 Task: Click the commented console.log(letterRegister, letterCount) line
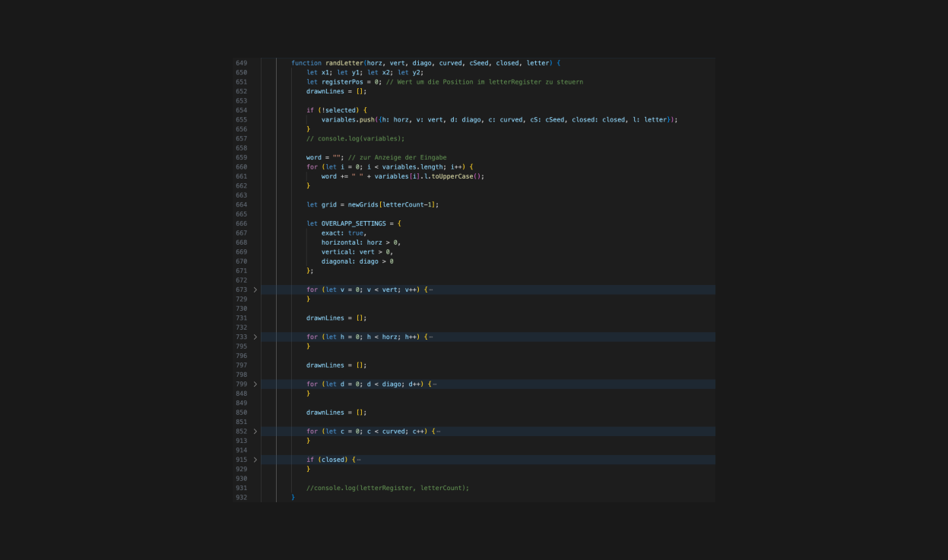point(388,488)
